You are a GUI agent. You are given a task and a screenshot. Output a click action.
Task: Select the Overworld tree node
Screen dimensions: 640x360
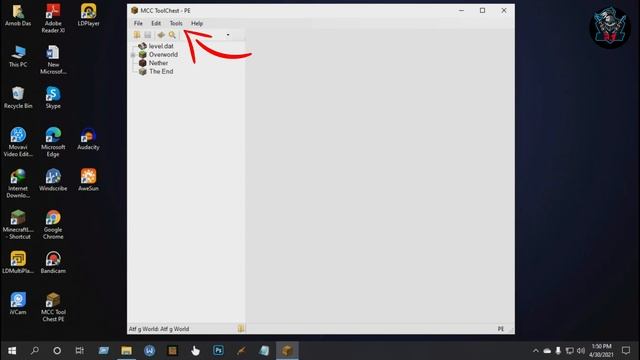pos(163,54)
